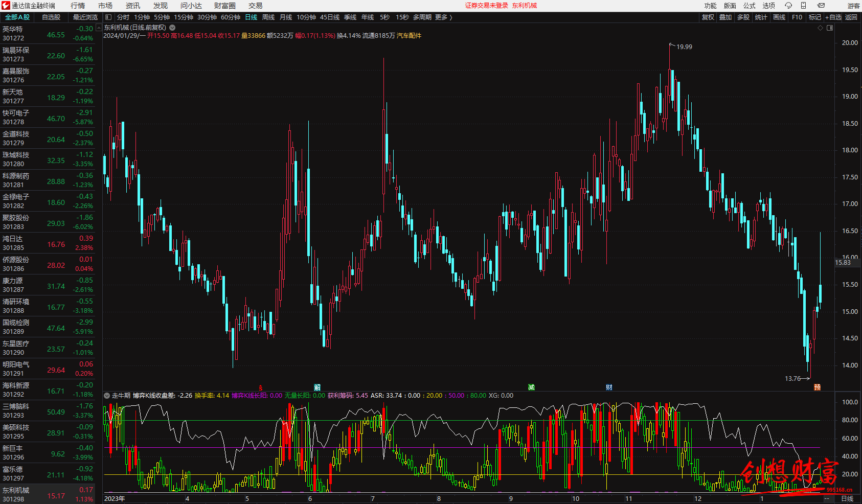Click the 返回 button
This screenshot has height=504, width=862.
click(x=851, y=17)
